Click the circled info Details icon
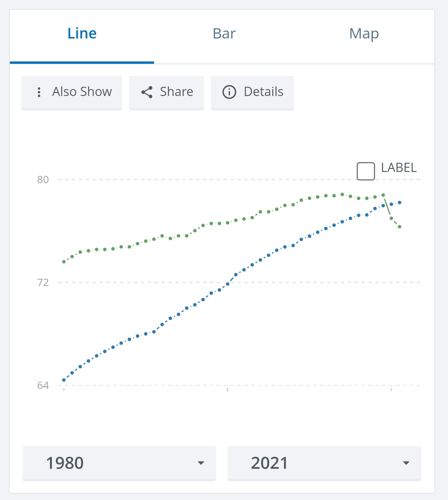448x500 pixels. pos(229,92)
